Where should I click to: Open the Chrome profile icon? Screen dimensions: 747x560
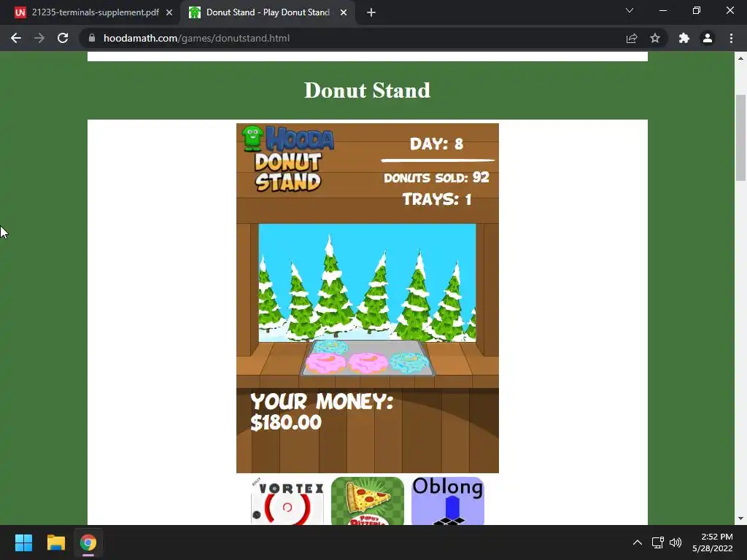tap(708, 38)
